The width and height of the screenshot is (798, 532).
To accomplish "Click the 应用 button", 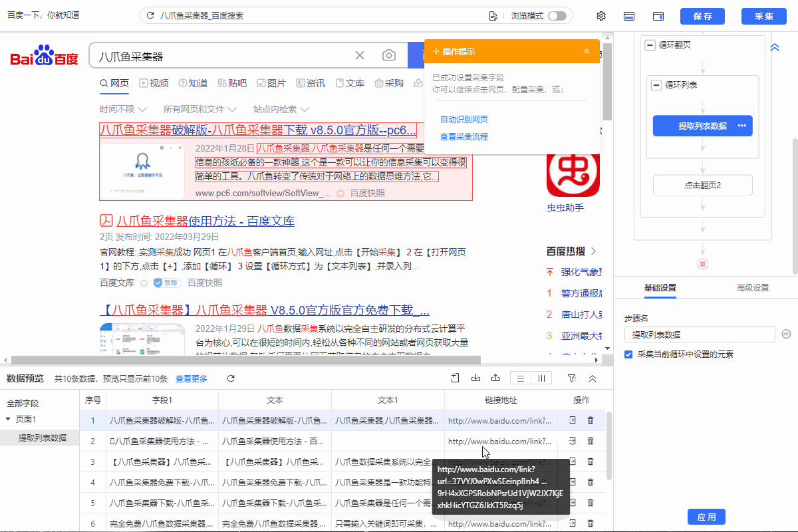I will click(706, 517).
